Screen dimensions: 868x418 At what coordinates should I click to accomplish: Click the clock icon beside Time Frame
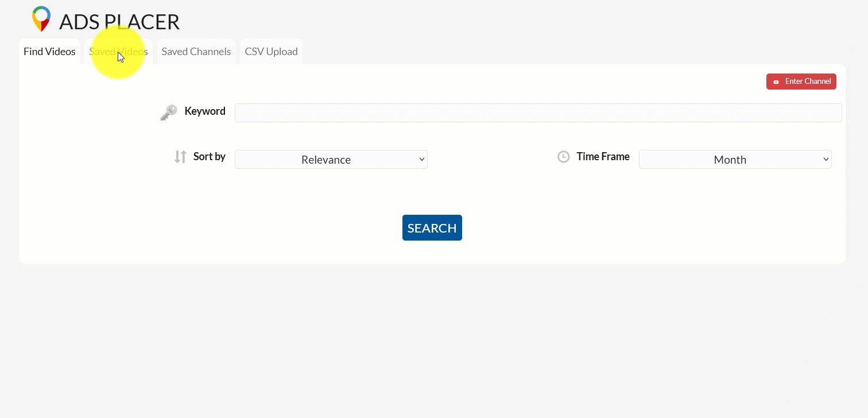click(564, 157)
